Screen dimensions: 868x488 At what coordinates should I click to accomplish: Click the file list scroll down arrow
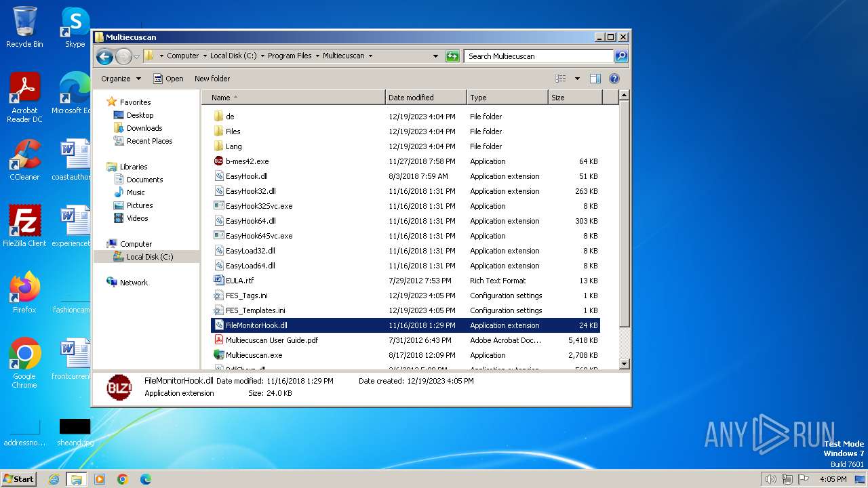(625, 364)
